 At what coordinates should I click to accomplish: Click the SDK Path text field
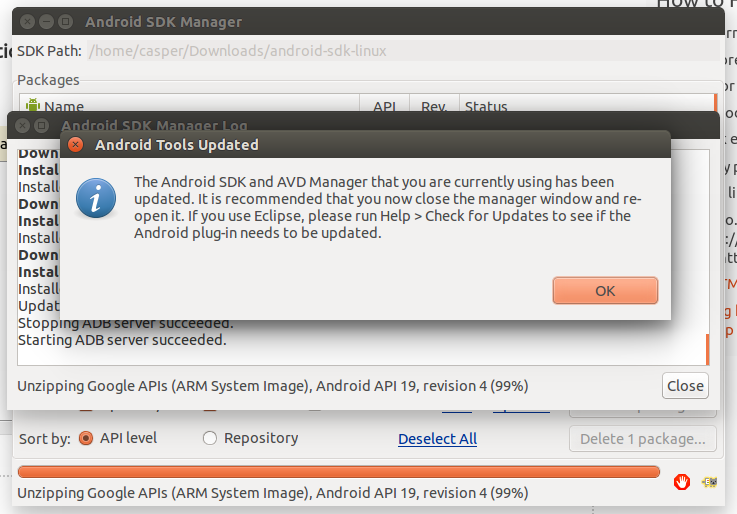400,50
